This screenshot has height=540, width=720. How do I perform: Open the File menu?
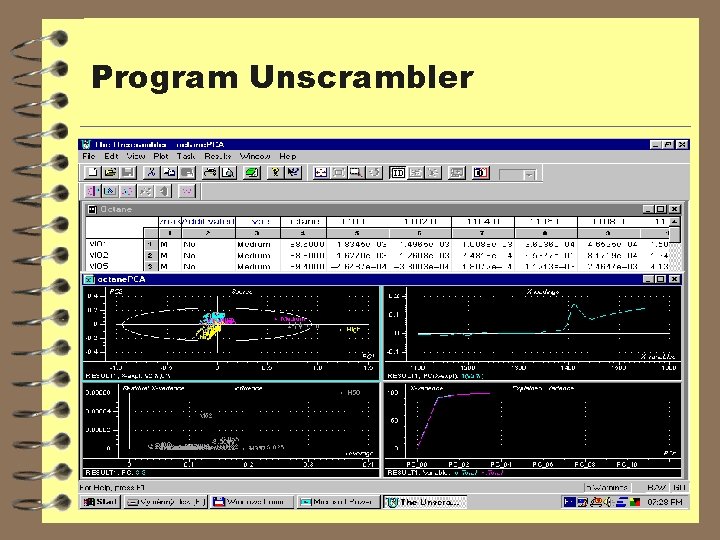[x=89, y=156]
